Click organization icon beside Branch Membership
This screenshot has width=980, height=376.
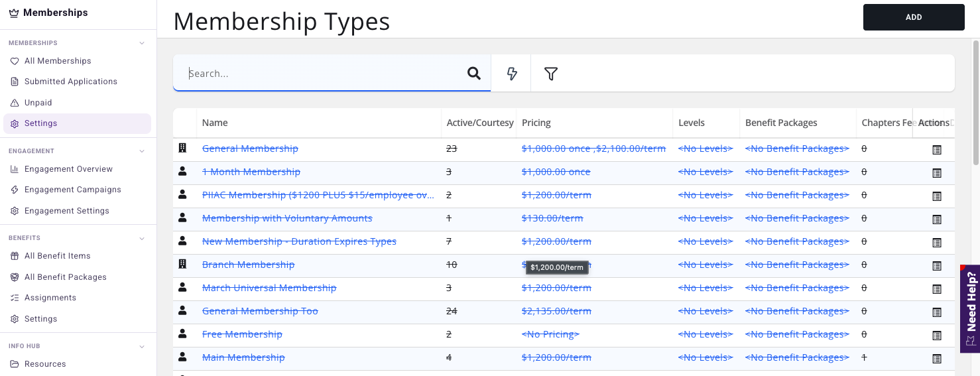(x=182, y=264)
